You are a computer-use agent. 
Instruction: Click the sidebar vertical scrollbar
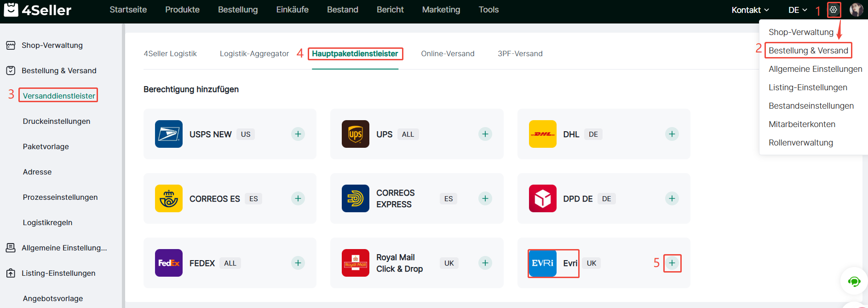pos(123,166)
